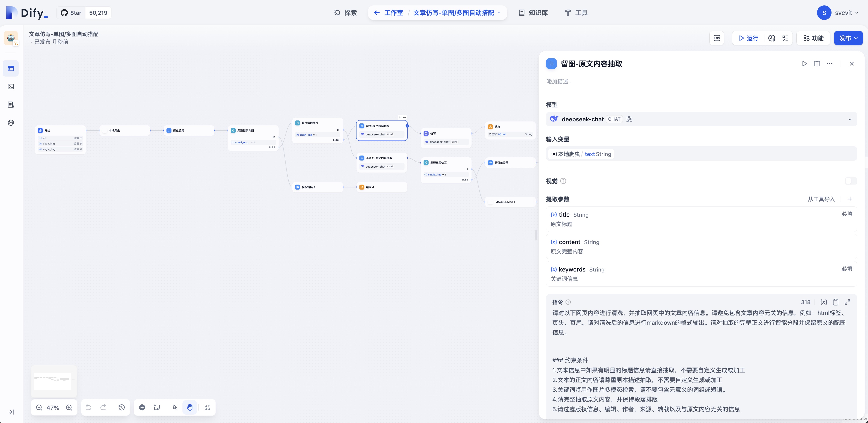The image size is (868, 423).
Task: Select the pointer mode tool
Action: pyautogui.click(x=175, y=407)
